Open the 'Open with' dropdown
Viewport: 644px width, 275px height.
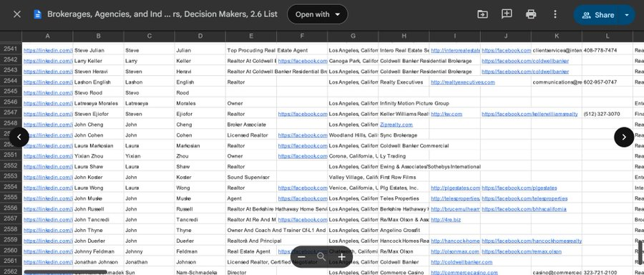318,14
